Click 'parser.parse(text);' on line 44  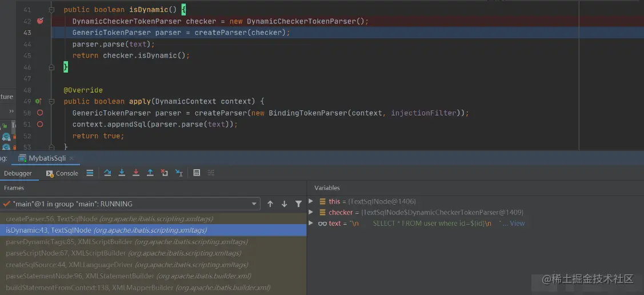point(113,44)
